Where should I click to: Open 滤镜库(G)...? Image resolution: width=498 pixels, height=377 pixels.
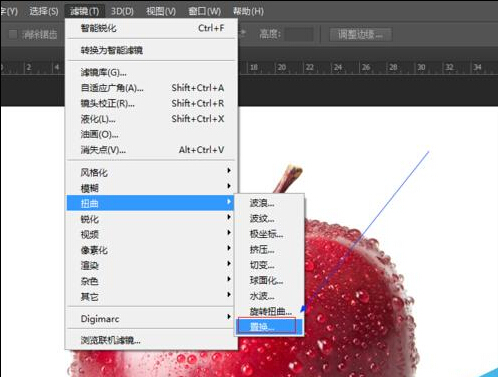point(152,72)
